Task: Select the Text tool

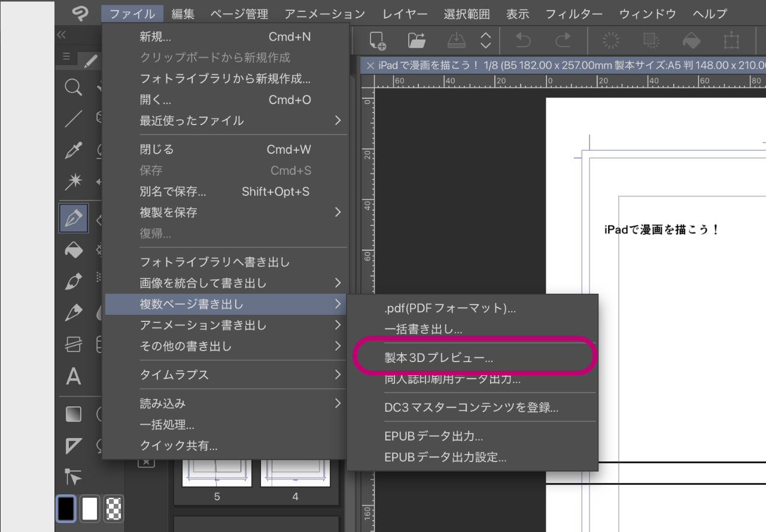Action: click(73, 377)
